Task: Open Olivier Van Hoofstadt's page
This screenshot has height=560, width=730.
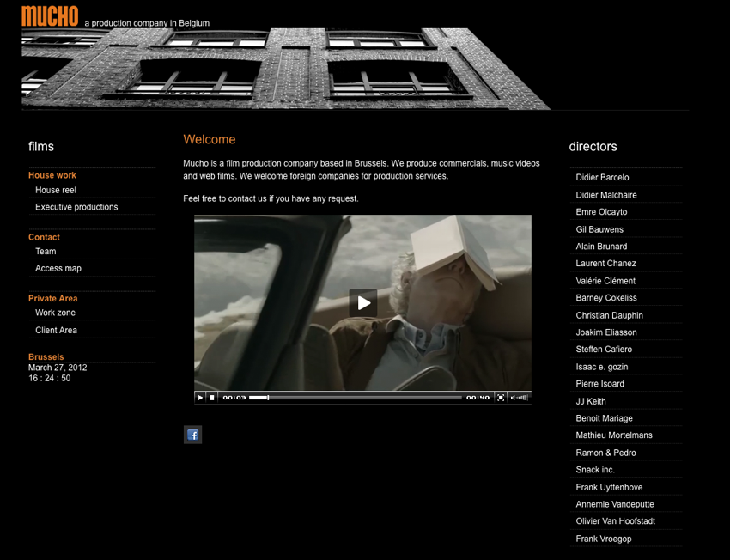Action: tap(615, 521)
